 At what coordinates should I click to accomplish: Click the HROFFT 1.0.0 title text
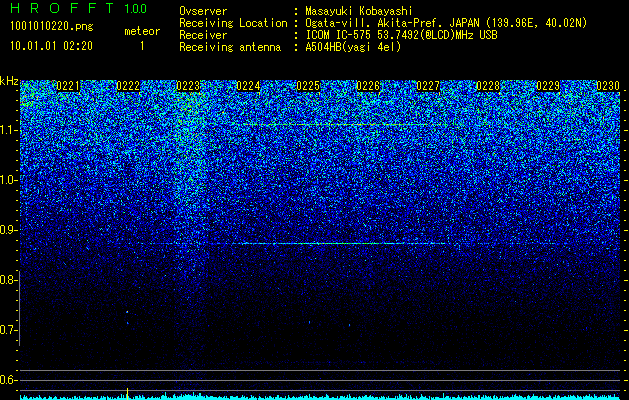tap(79, 8)
